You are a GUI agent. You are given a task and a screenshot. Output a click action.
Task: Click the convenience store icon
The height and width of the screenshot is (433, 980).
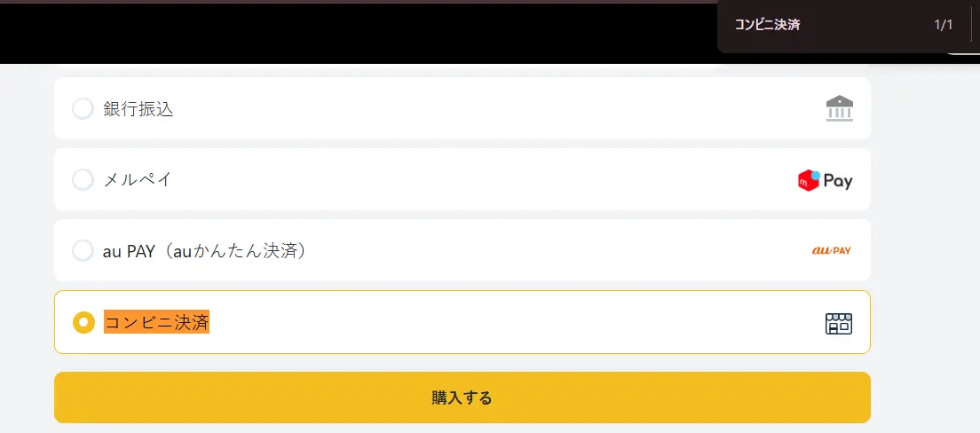[x=838, y=323]
